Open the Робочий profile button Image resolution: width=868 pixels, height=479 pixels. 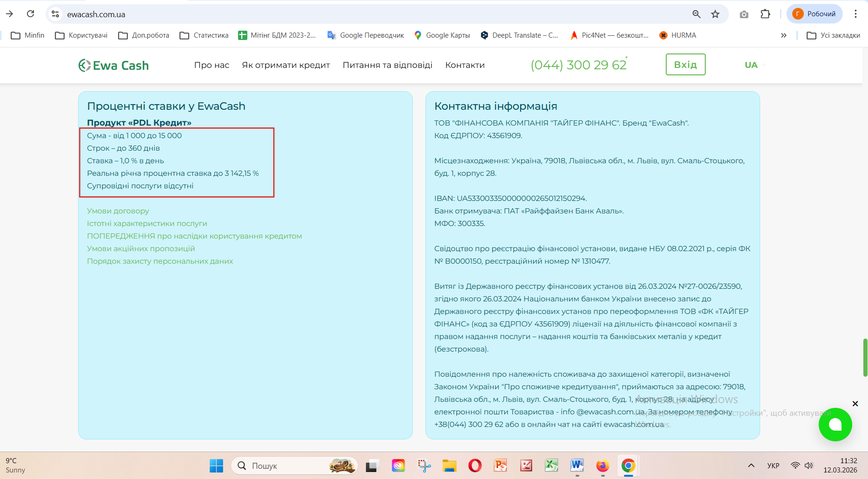click(x=815, y=14)
